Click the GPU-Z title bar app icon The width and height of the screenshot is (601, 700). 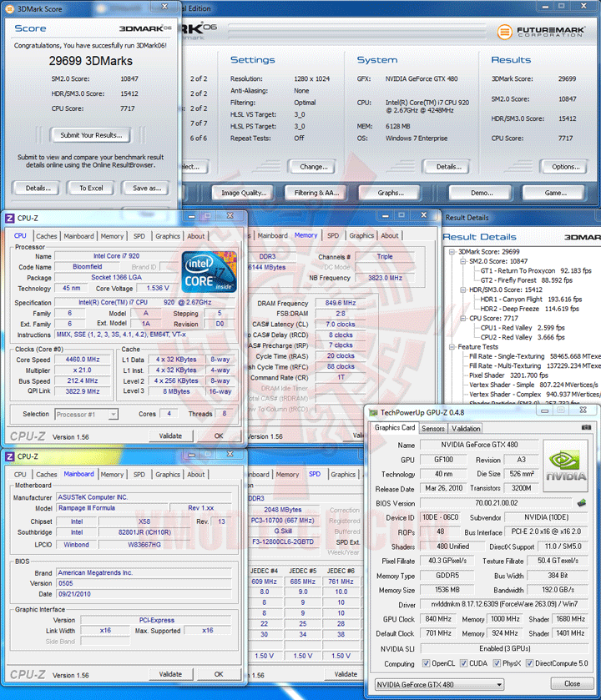[373, 412]
